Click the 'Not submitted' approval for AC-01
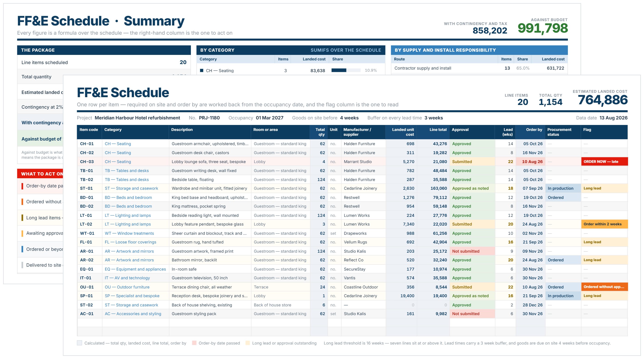 coord(472,314)
